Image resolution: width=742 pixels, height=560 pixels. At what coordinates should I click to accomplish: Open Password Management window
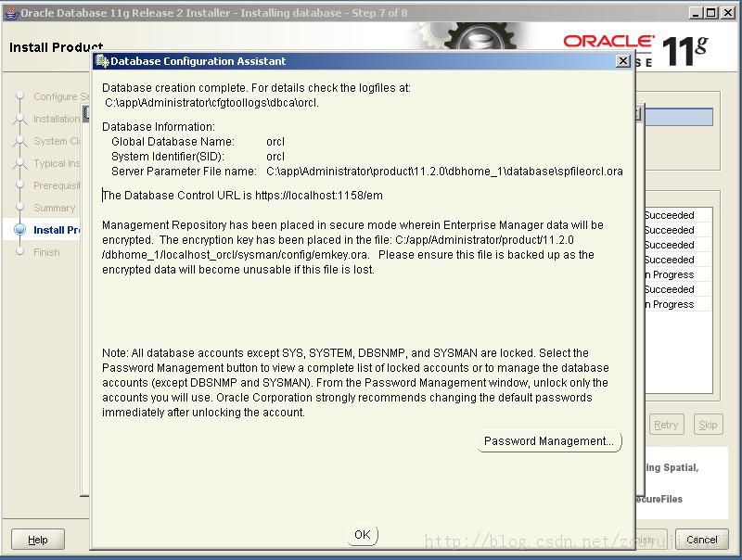tap(549, 441)
